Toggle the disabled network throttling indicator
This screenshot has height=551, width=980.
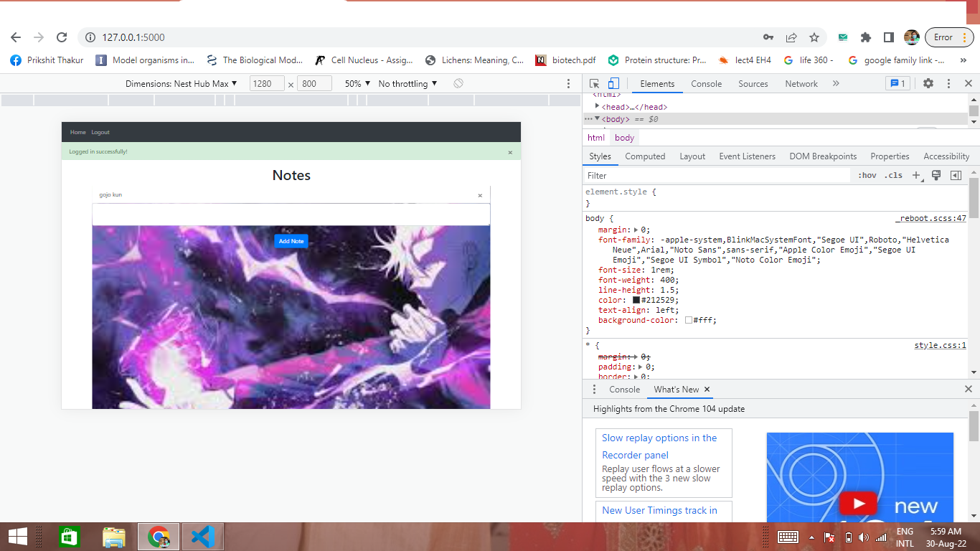pyautogui.click(x=458, y=83)
